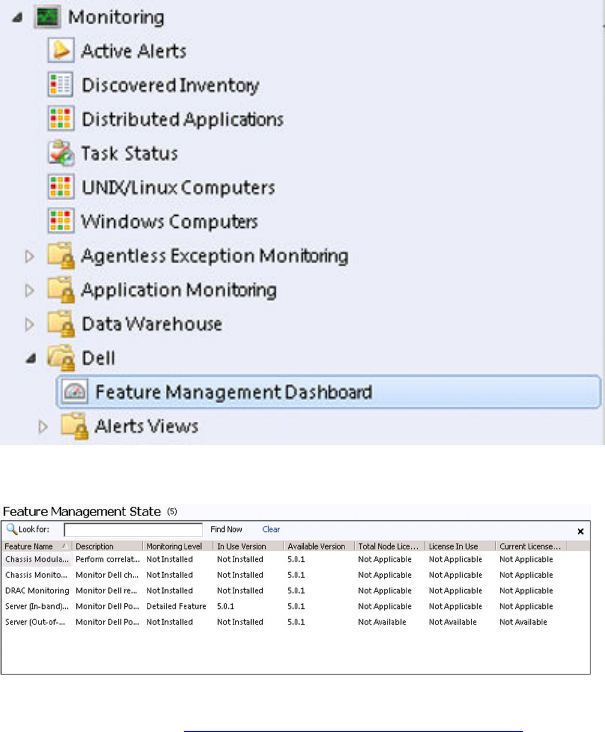Click the Dell open folder icon

click(x=61, y=358)
